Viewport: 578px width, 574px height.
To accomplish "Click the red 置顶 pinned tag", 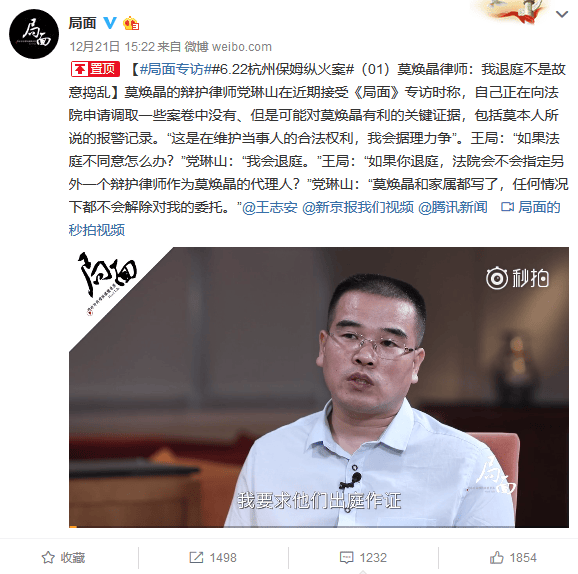I will click(95, 69).
